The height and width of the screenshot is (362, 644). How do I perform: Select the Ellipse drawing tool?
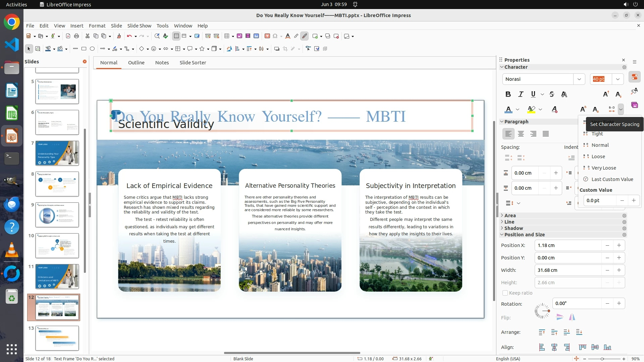[92, 49]
